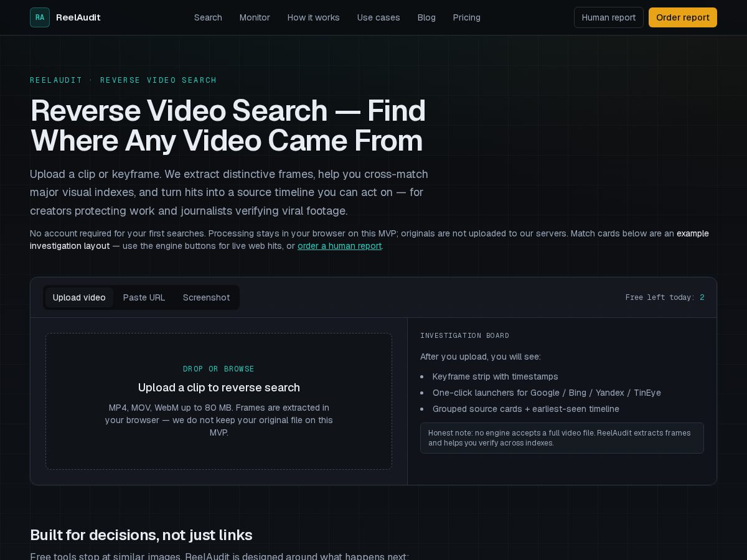747x560 pixels.
Task: Open the Blog page
Action: 426,17
